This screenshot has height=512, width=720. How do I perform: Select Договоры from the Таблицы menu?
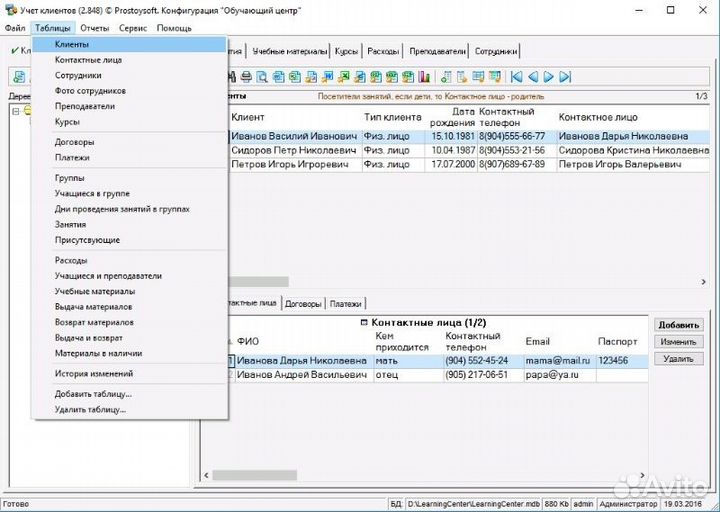[75, 142]
